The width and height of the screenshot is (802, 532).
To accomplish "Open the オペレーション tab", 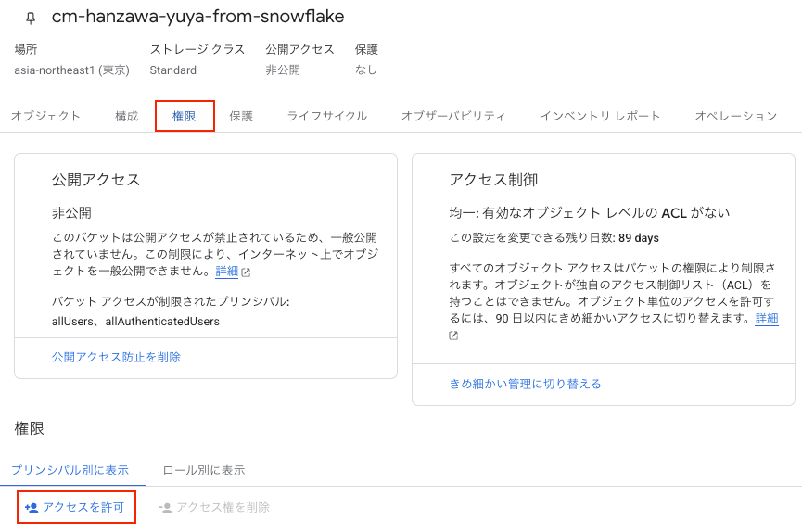I will coord(736,116).
